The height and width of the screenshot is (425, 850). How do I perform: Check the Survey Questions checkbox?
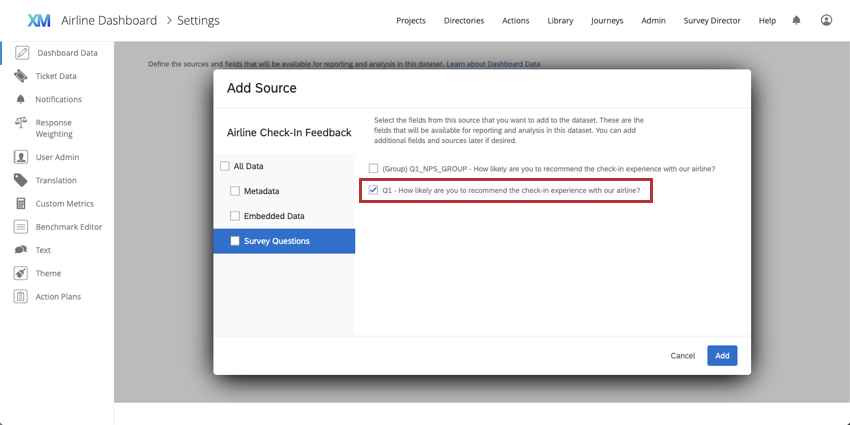coord(235,241)
